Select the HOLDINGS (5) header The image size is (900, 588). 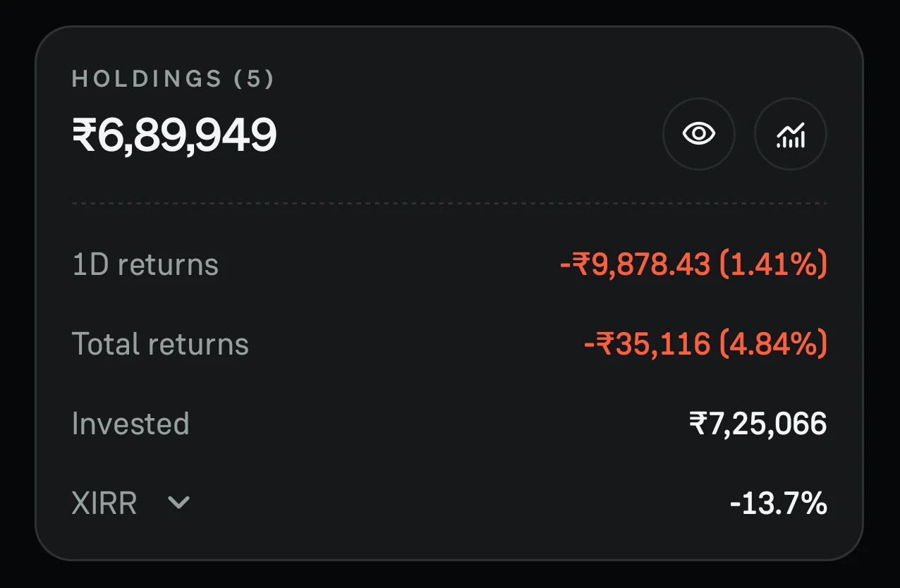coord(174,78)
